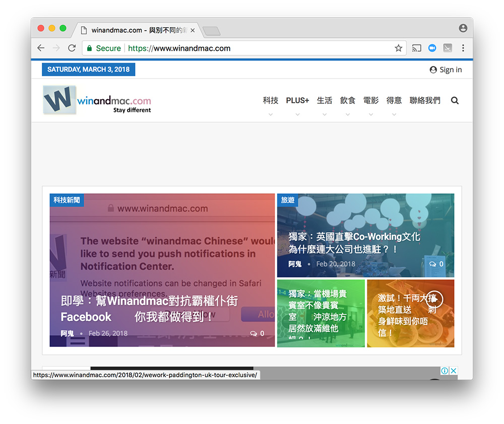
Task: Click the winandmac.com site logo
Action: [97, 100]
